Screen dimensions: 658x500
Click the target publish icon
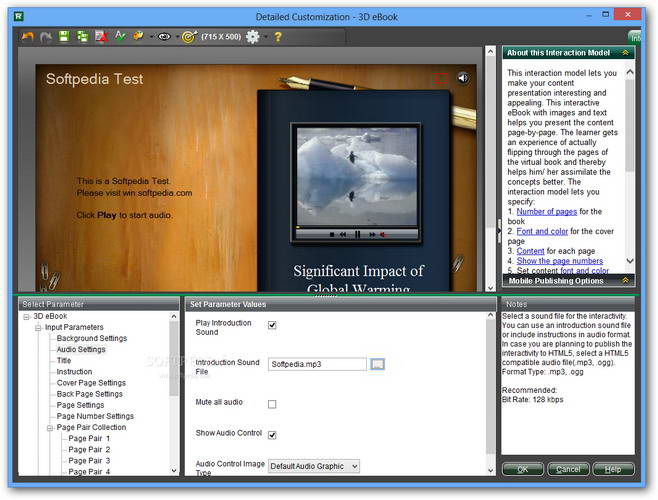[188, 37]
